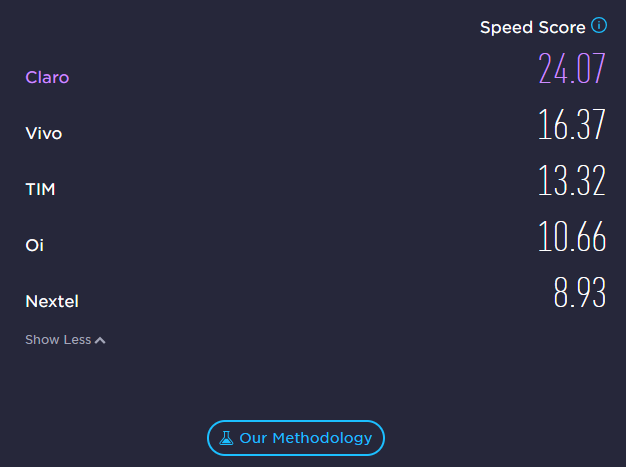Click Vivo's 16.37 speed score
Image resolution: width=626 pixels, height=467 pixels.
tap(572, 125)
